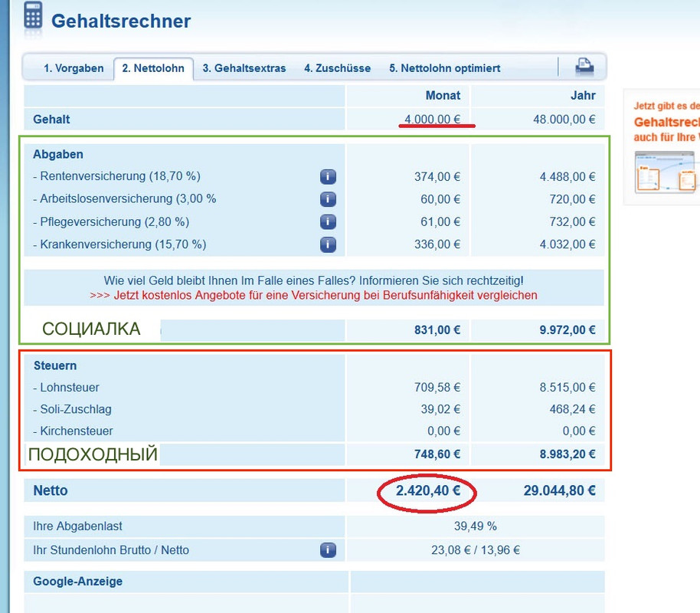Click the Berufsunfähigkeit Versicherung vergleichen link

click(x=313, y=295)
